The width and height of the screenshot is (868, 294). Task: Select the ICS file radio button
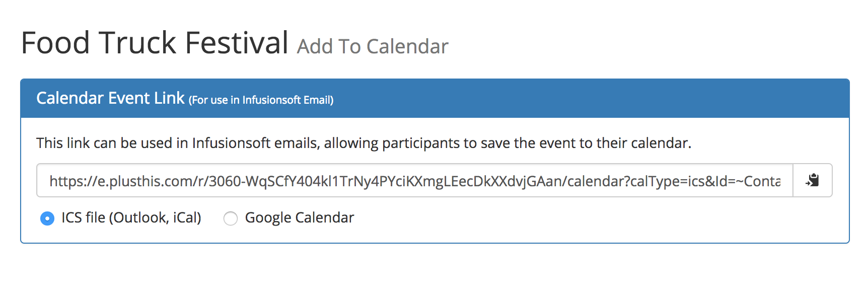tap(47, 218)
